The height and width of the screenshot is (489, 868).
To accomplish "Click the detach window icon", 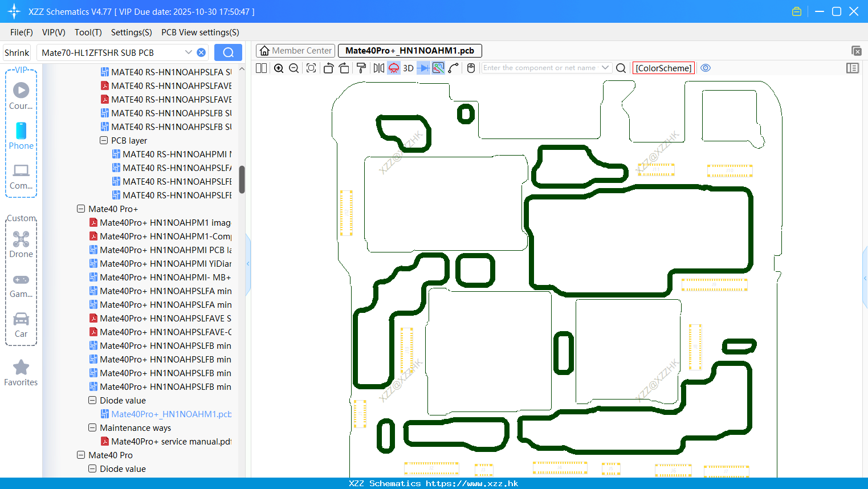I will (856, 51).
